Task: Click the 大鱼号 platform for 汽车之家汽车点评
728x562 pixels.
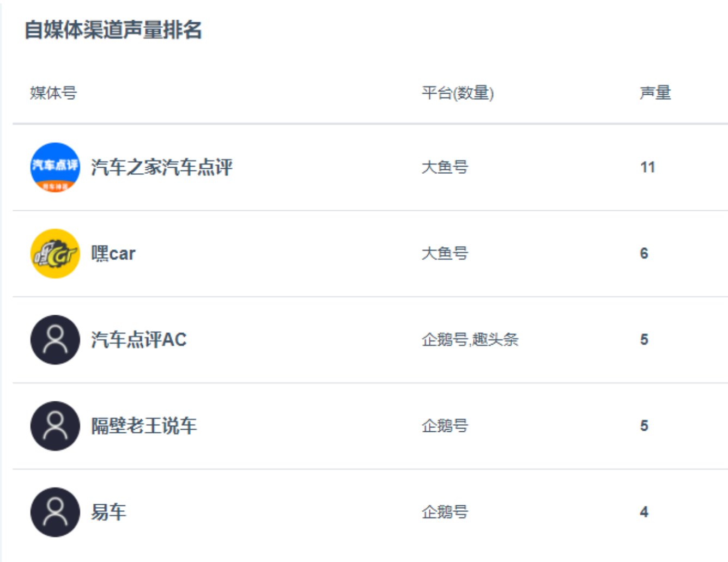Action: tap(445, 167)
